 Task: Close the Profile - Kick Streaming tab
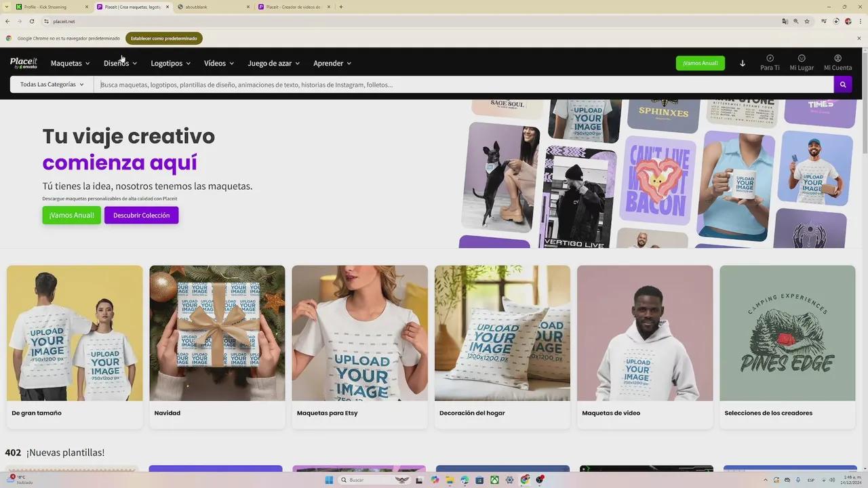click(87, 7)
